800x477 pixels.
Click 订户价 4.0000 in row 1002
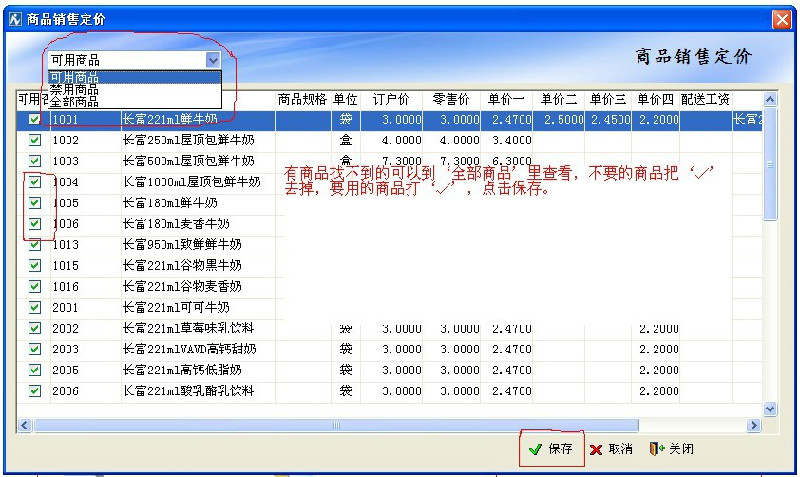tap(402, 140)
